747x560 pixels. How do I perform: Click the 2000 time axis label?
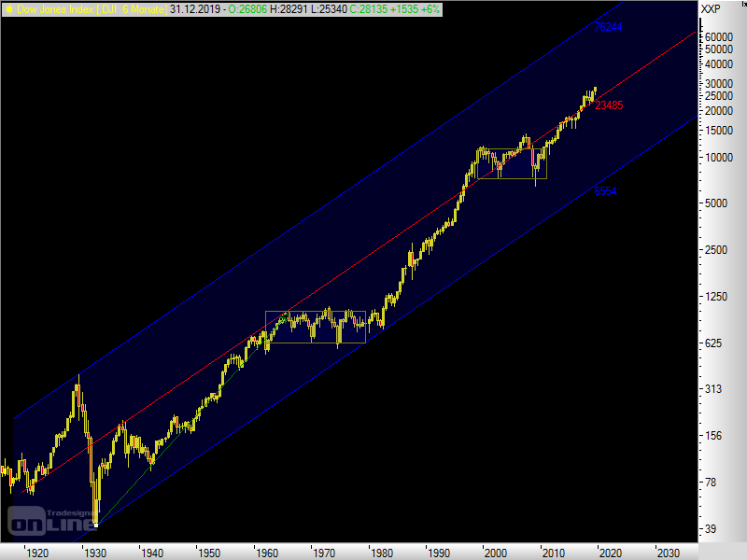(496, 553)
